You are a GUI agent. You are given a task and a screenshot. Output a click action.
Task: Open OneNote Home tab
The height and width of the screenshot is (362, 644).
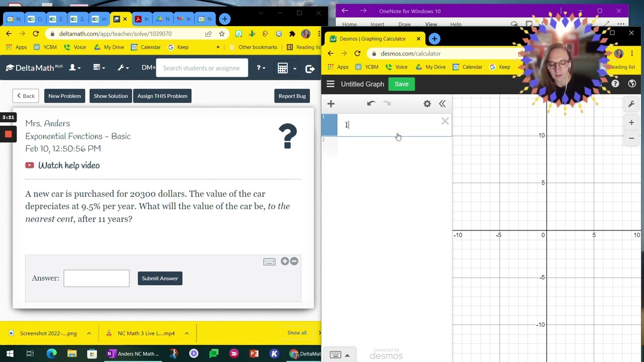[350, 24]
